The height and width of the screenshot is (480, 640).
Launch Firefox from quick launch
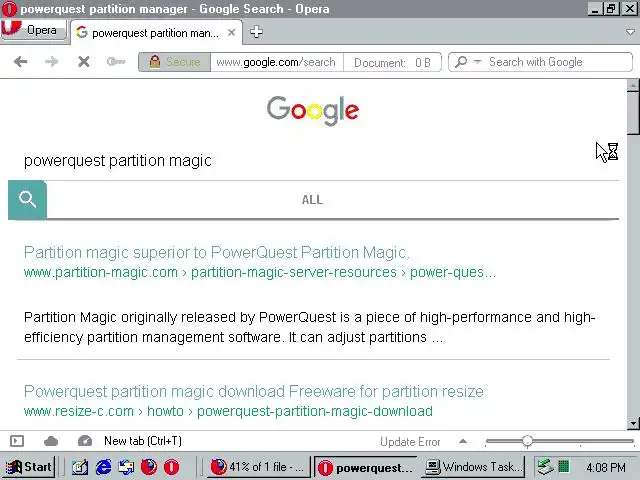pyautogui.click(x=149, y=467)
